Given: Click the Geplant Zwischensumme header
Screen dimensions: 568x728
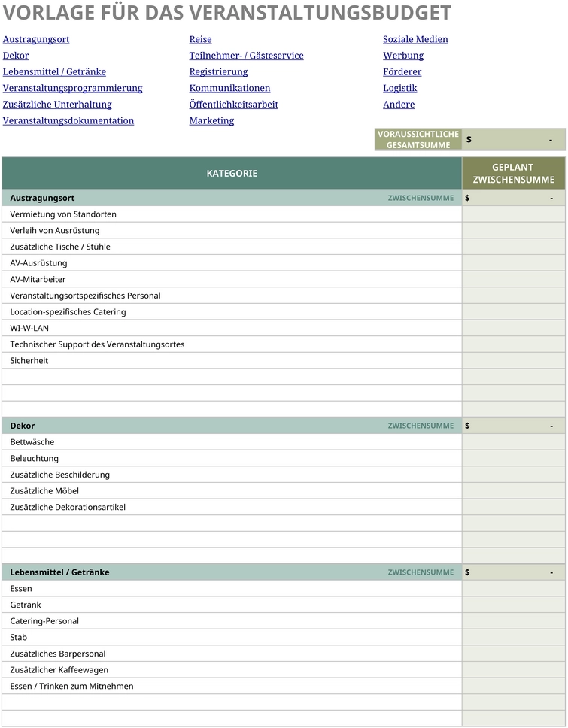Looking at the screenshot, I should 514,173.
